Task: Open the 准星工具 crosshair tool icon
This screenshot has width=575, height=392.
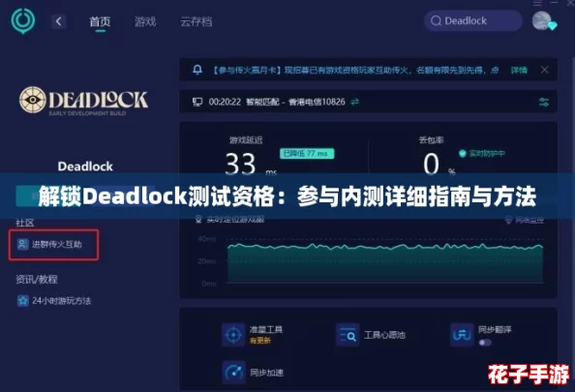Action: point(233,335)
